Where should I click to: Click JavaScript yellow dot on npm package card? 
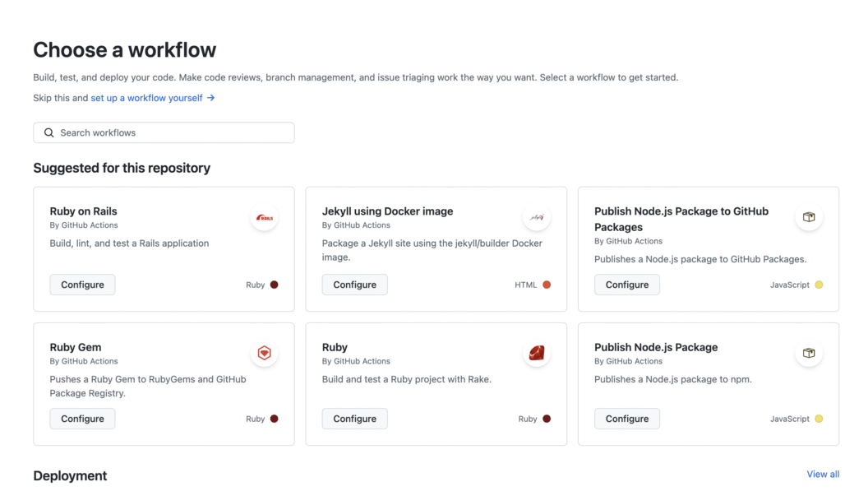coord(819,419)
